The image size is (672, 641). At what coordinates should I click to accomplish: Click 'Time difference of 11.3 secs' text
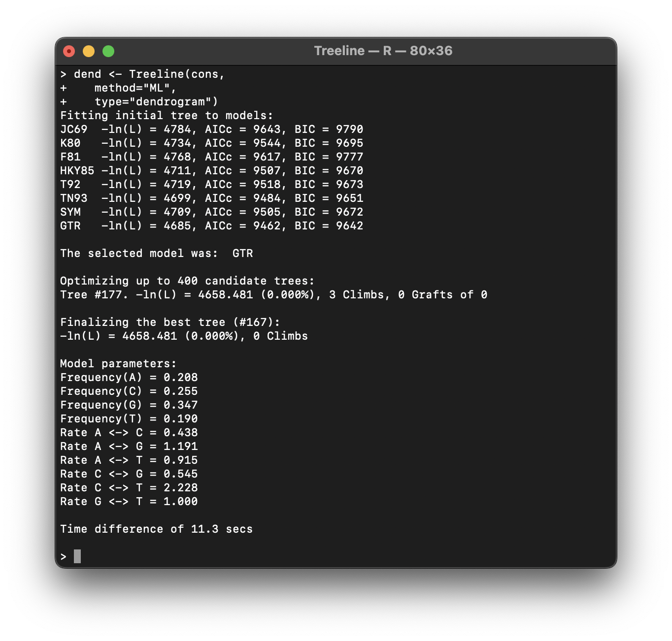pos(156,529)
